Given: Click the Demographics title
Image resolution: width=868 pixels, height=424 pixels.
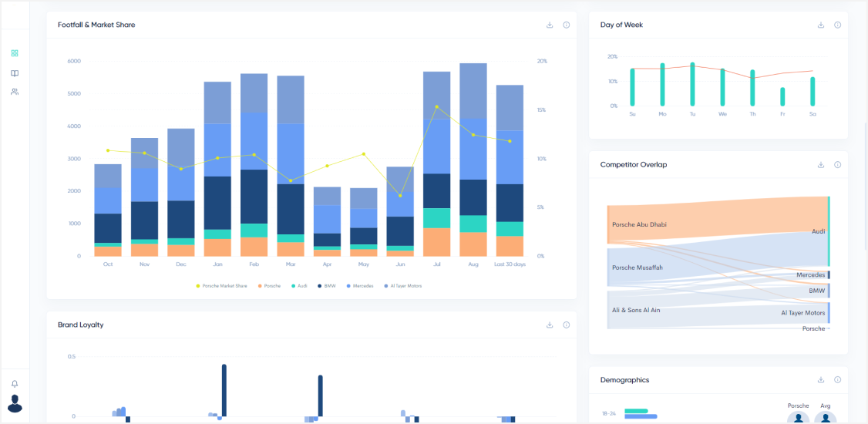Looking at the screenshot, I should pos(624,380).
